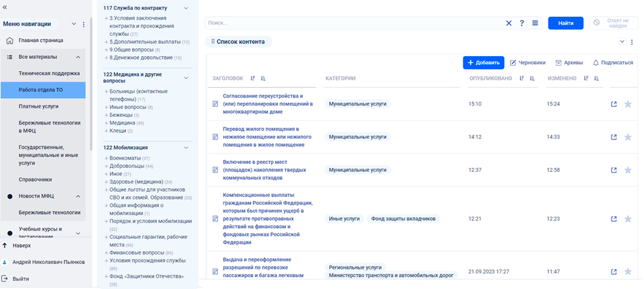Click Ответ не найден button
This screenshot has width=644, height=289.
(x=614, y=23)
